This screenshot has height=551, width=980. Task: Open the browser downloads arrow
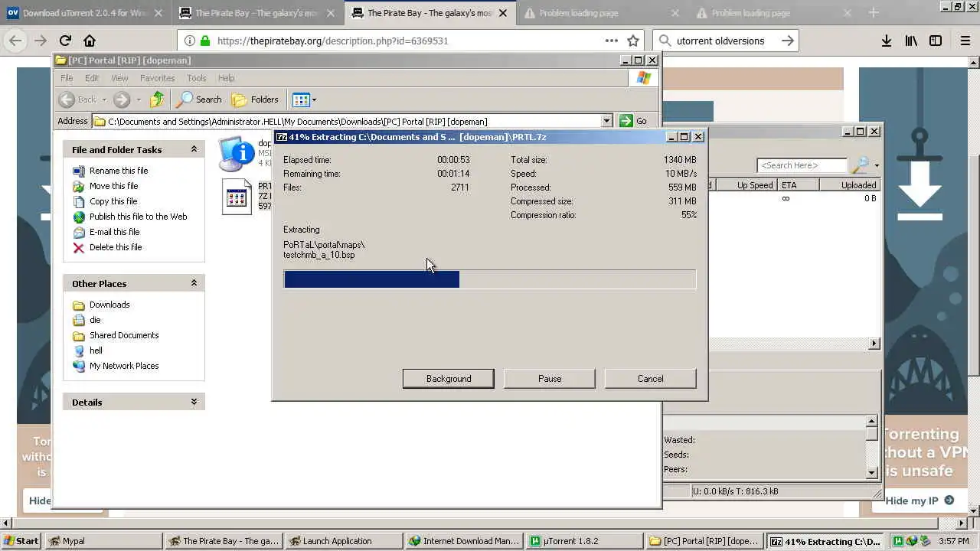tap(887, 41)
